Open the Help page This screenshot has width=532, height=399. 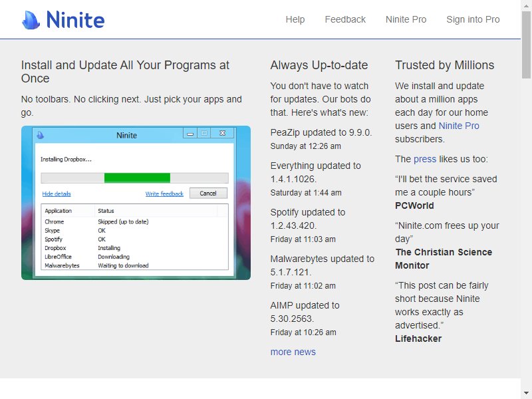pyautogui.click(x=295, y=20)
